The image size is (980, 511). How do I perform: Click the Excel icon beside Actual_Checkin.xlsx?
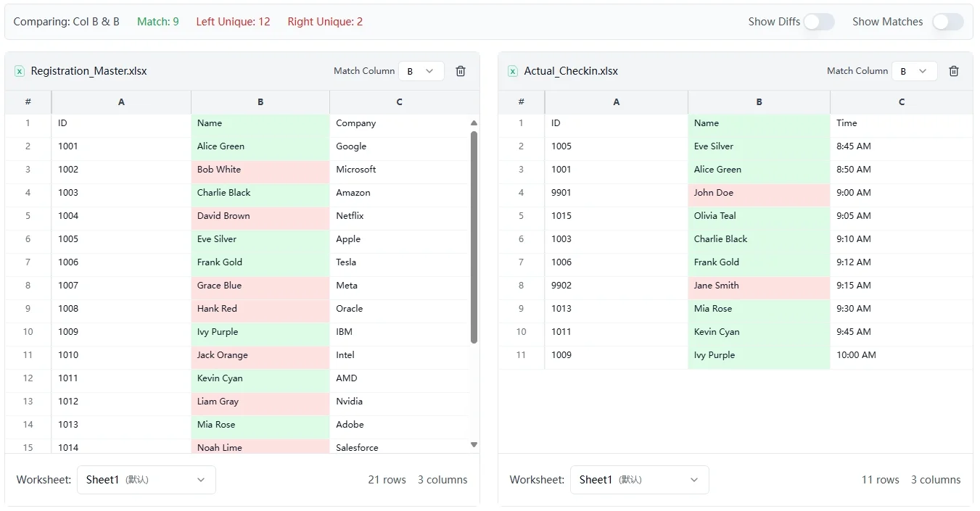click(x=512, y=71)
